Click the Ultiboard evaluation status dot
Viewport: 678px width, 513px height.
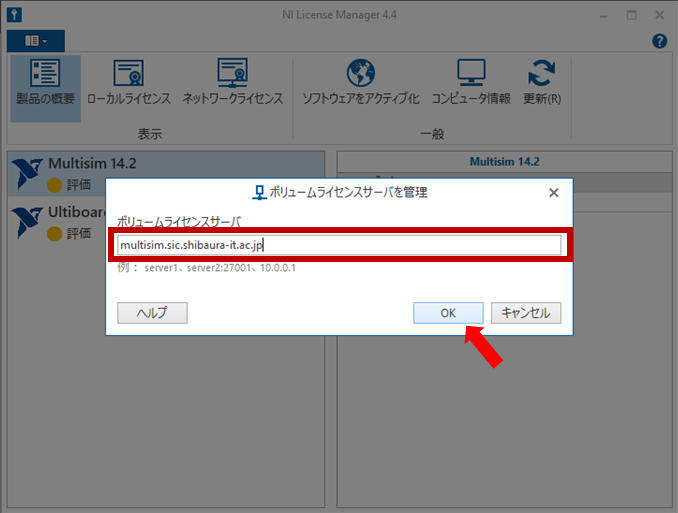54,234
